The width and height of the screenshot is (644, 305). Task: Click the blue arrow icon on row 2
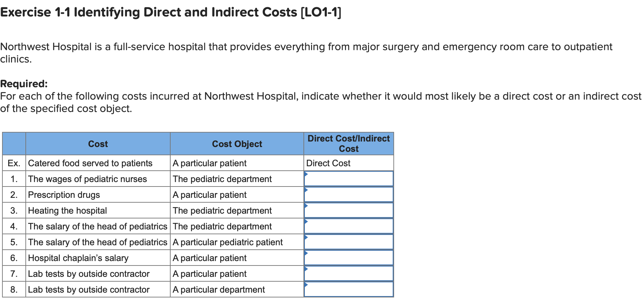[x=306, y=190]
